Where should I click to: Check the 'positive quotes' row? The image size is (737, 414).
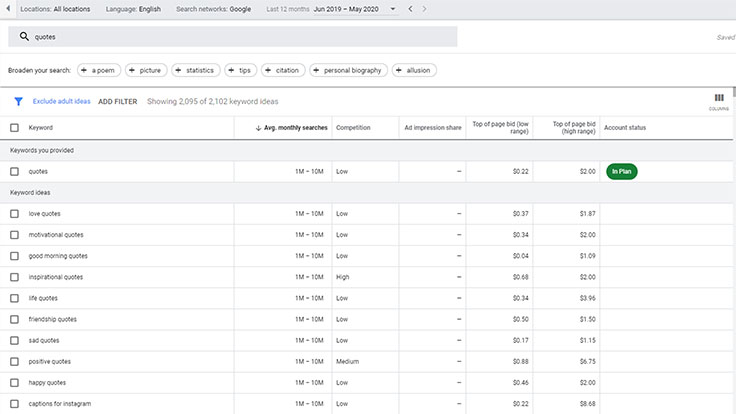(15, 362)
